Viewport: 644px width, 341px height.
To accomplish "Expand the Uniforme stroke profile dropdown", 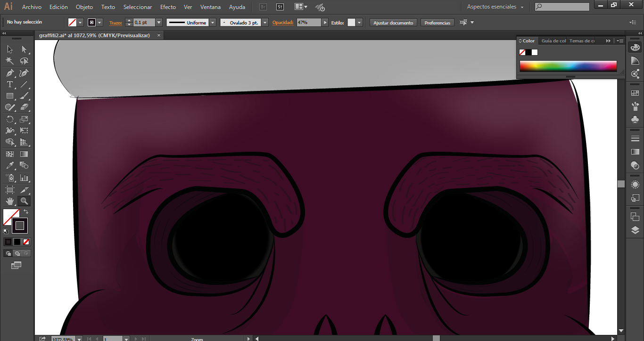I will (x=213, y=23).
